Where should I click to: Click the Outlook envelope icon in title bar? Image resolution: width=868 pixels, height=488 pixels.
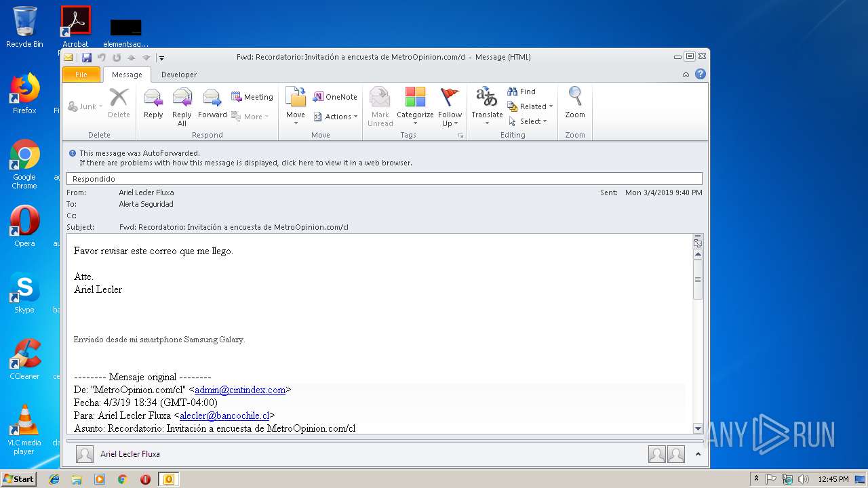coord(68,58)
